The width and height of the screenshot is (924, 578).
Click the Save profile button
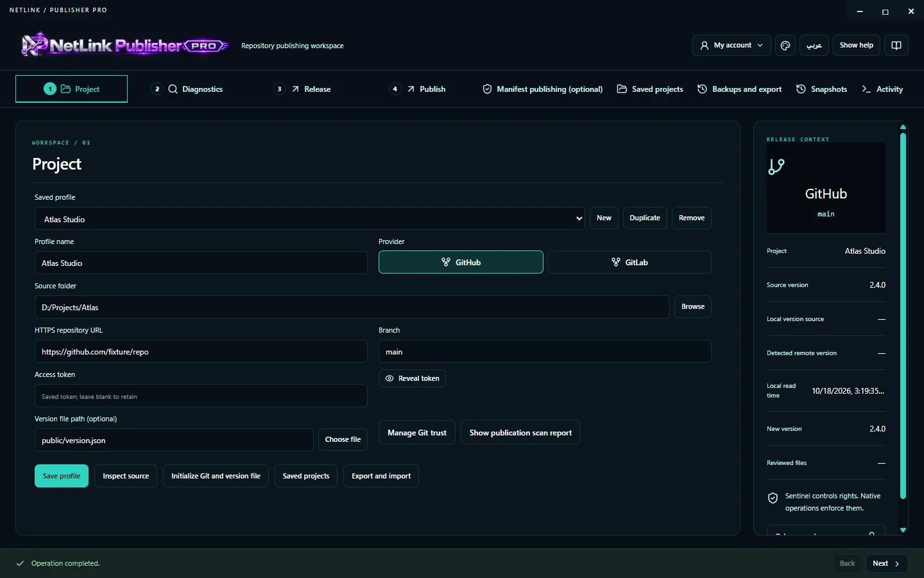62,476
